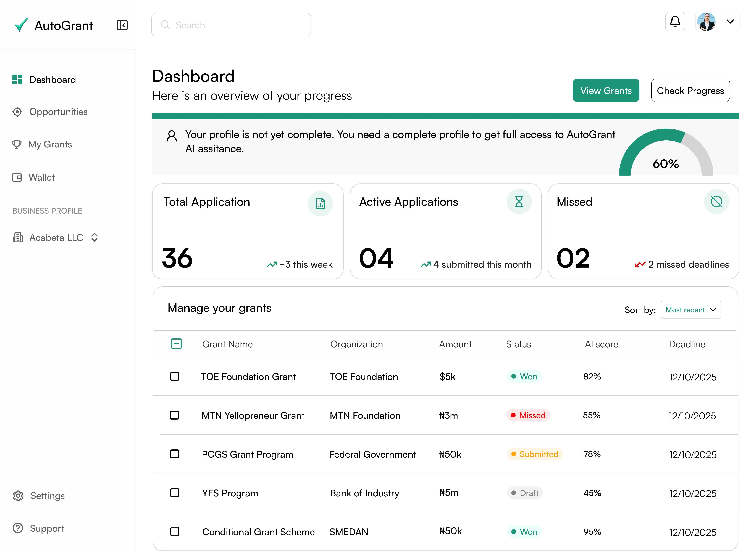Check the TOE Foundation Grant checkbox

tap(175, 377)
